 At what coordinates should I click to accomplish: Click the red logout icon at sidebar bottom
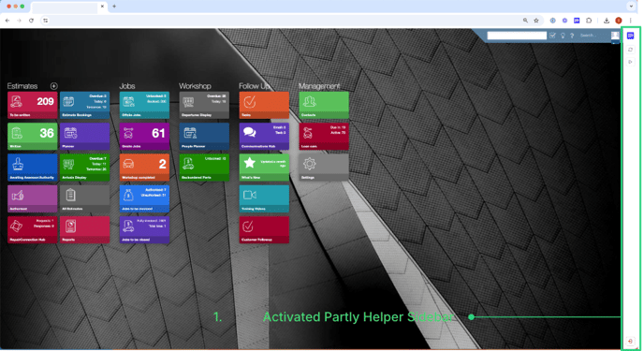tap(631, 341)
